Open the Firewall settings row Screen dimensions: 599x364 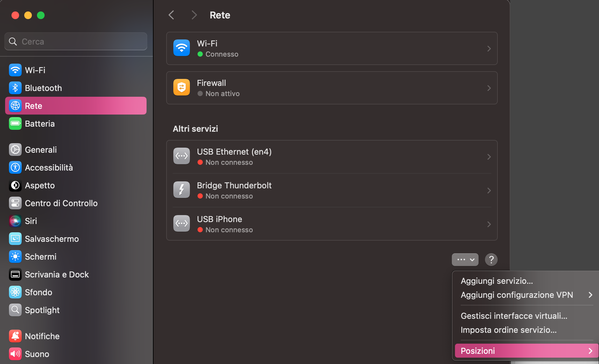coord(331,88)
